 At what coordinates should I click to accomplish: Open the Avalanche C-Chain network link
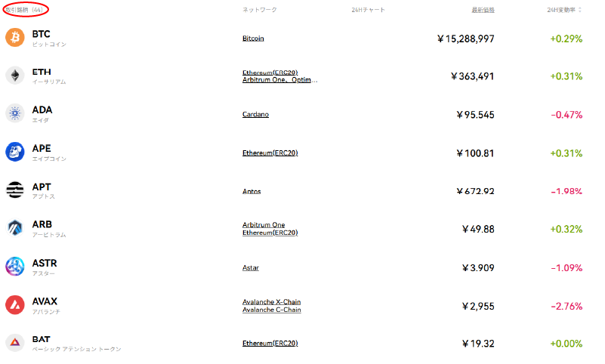271,310
